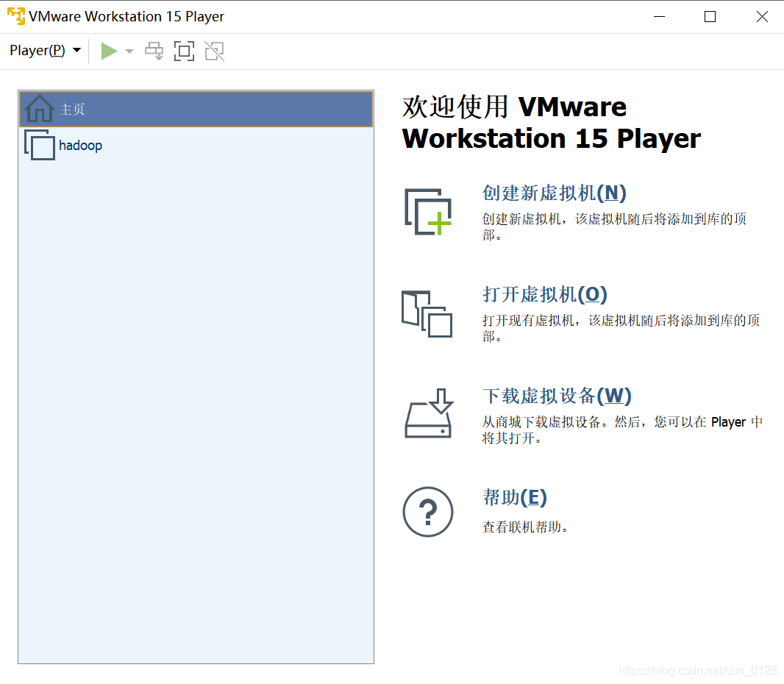The height and width of the screenshot is (684, 784).
Task: Maximize the VMware Player window
Action: (710, 16)
